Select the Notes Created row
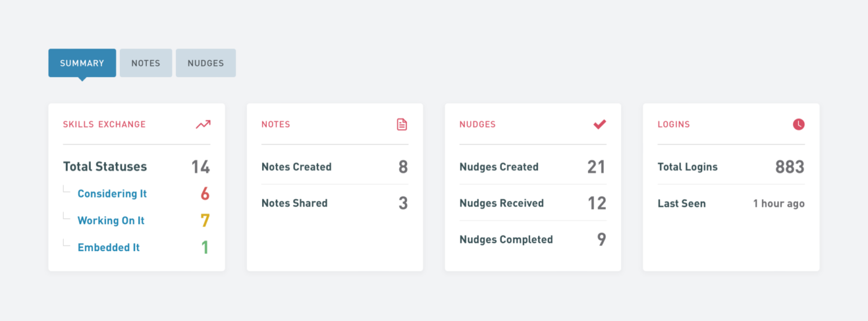The width and height of the screenshot is (868, 321). [335, 167]
